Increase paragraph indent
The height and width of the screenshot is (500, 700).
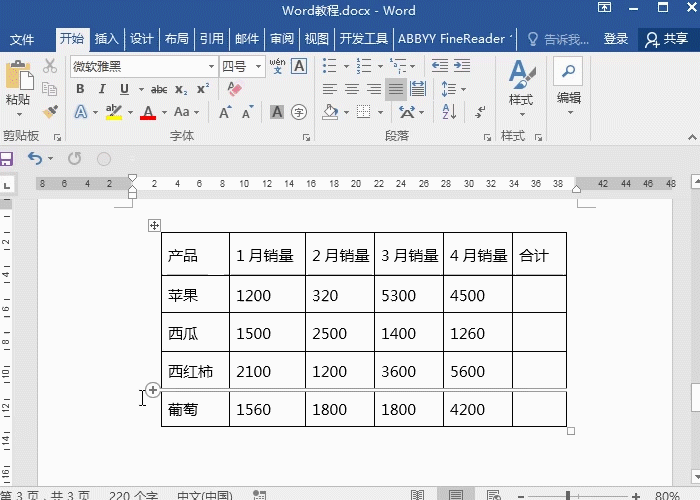click(462, 66)
